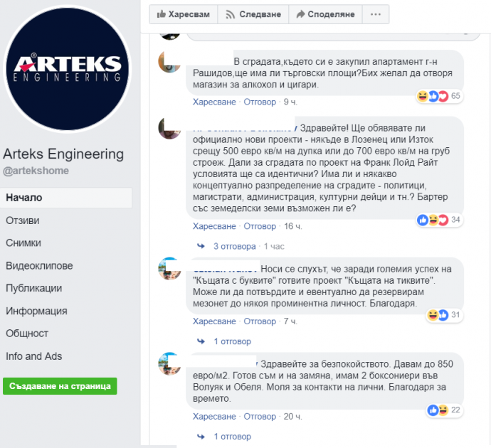Expand 1 отговор under the last comment
The width and height of the screenshot is (491, 448).
coord(233,437)
